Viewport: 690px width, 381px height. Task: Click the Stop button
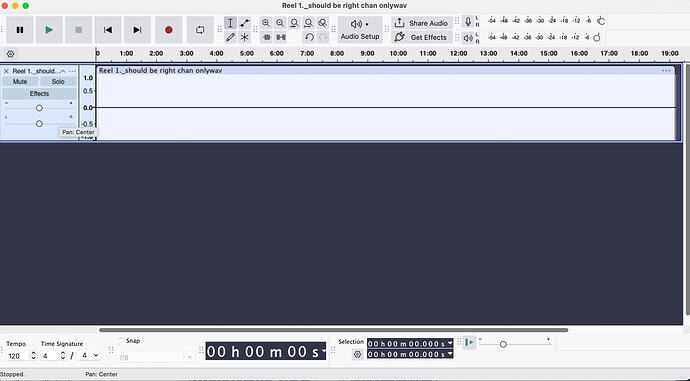[78, 30]
